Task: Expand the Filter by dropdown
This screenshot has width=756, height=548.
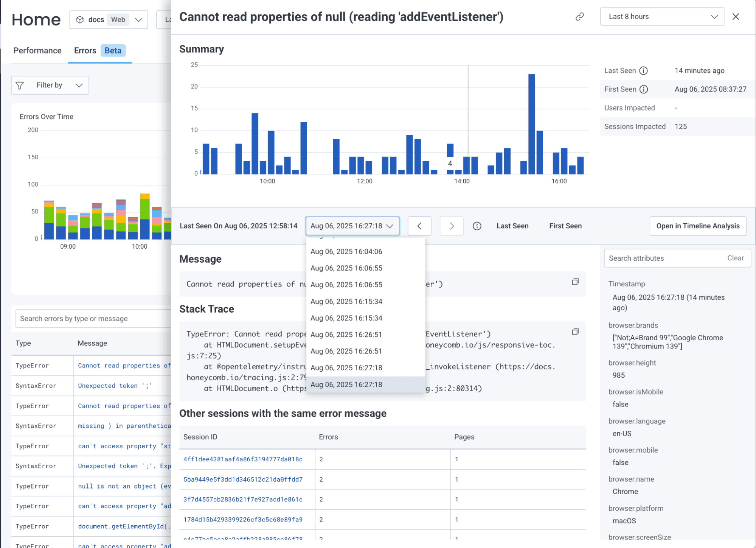Action: point(50,85)
